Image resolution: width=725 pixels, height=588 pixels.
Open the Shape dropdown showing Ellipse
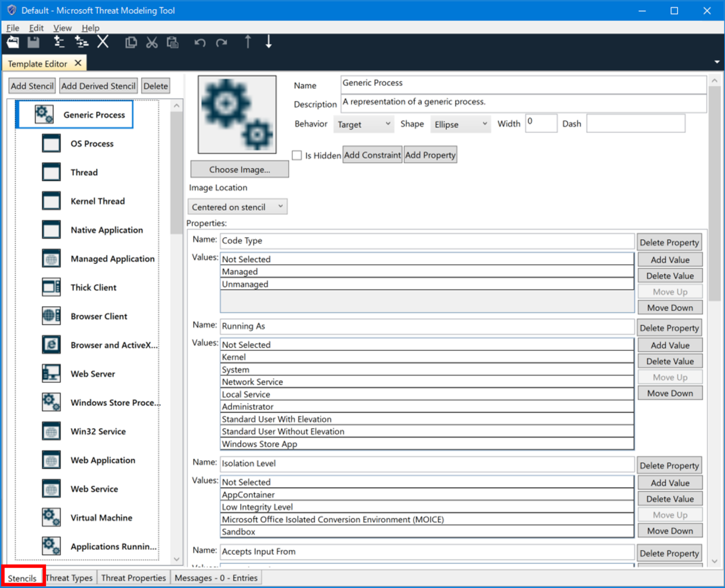point(460,124)
